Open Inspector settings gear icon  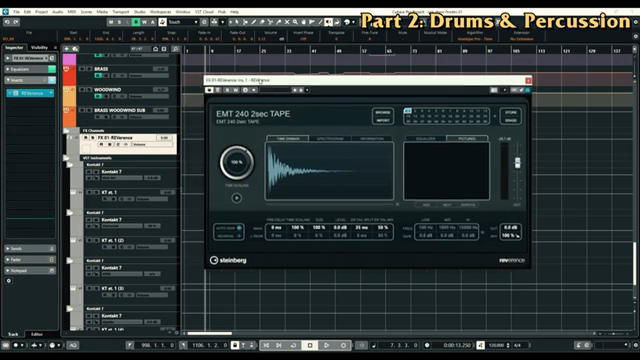9,281
